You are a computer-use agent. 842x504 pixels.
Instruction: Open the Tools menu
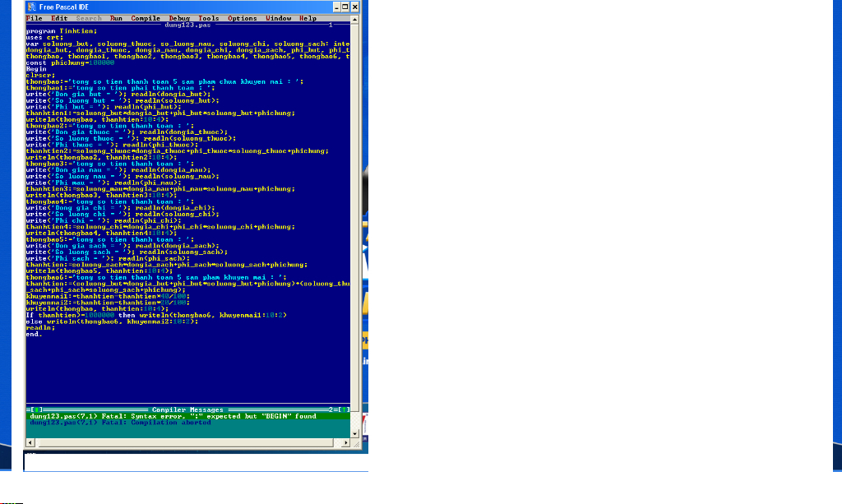pyautogui.click(x=209, y=18)
